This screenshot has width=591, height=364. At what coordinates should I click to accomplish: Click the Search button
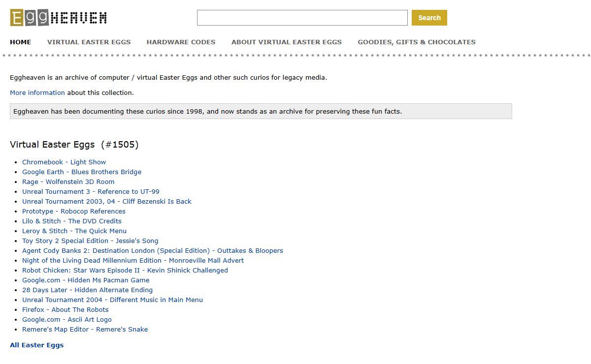tap(429, 18)
